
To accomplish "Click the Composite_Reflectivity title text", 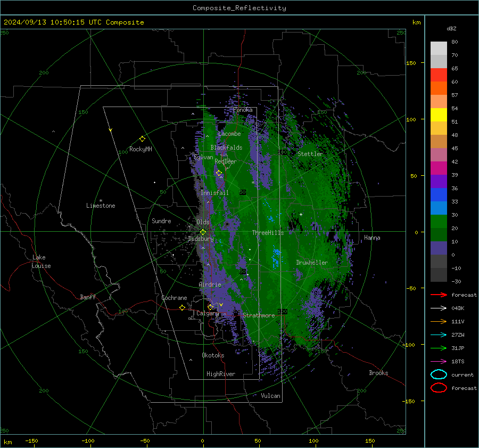I will 239,8.
